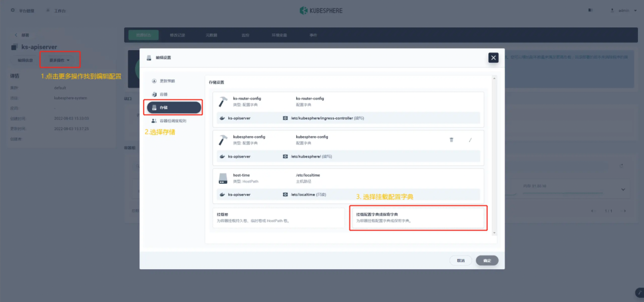Viewport: 644px width, 302px height.
Task: Click mount-path icon before /etc/kubesphere/ingress-controller
Action: pyautogui.click(x=286, y=118)
